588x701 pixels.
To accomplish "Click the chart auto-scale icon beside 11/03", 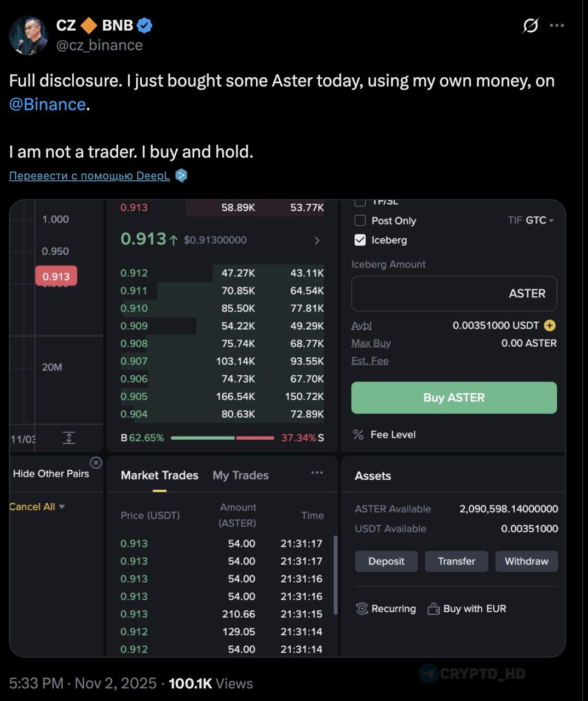I will (x=69, y=438).
